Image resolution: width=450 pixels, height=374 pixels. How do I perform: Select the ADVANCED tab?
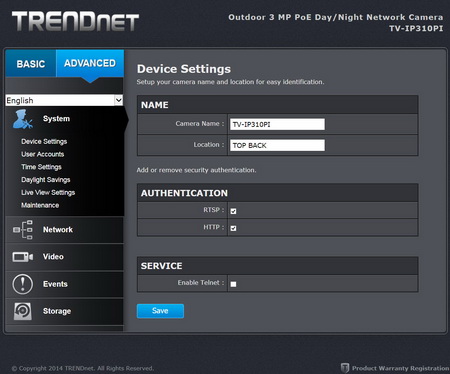(90, 63)
